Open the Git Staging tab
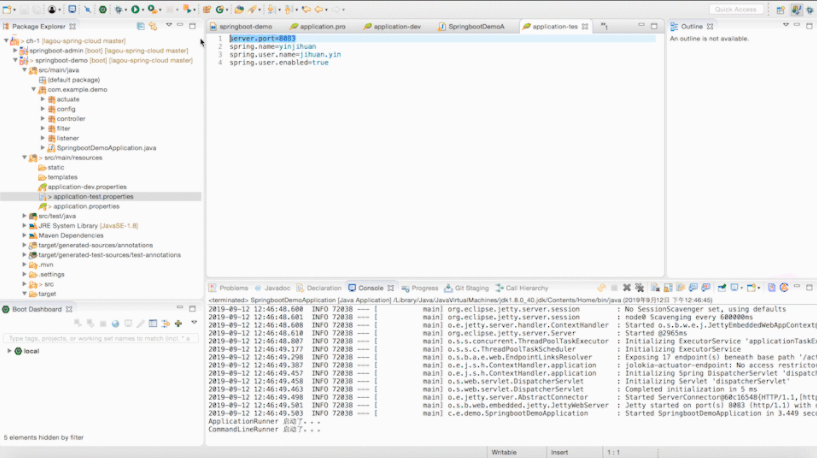The width and height of the screenshot is (817, 458). click(466, 288)
